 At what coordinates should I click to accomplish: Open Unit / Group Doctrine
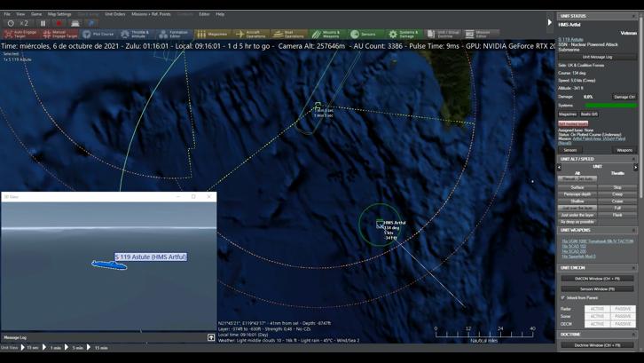tap(443, 34)
